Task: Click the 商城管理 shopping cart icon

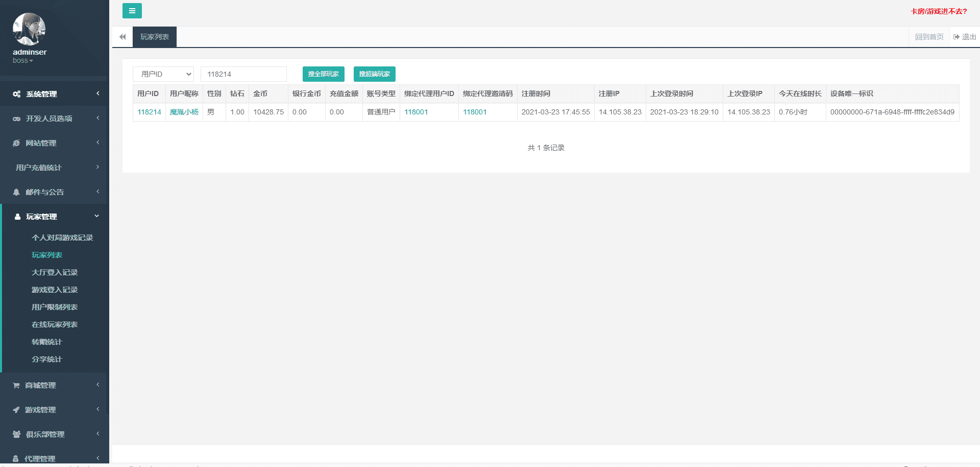Action: point(16,385)
